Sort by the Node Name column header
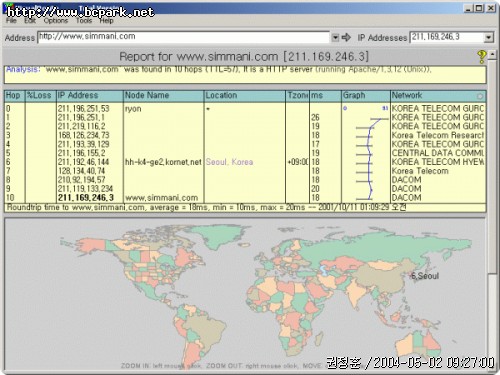 [163, 96]
